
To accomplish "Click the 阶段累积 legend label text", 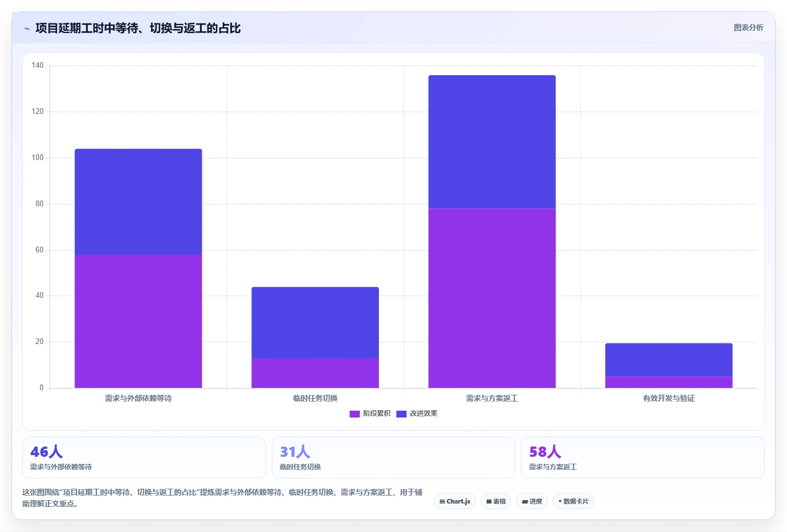I will [x=377, y=414].
